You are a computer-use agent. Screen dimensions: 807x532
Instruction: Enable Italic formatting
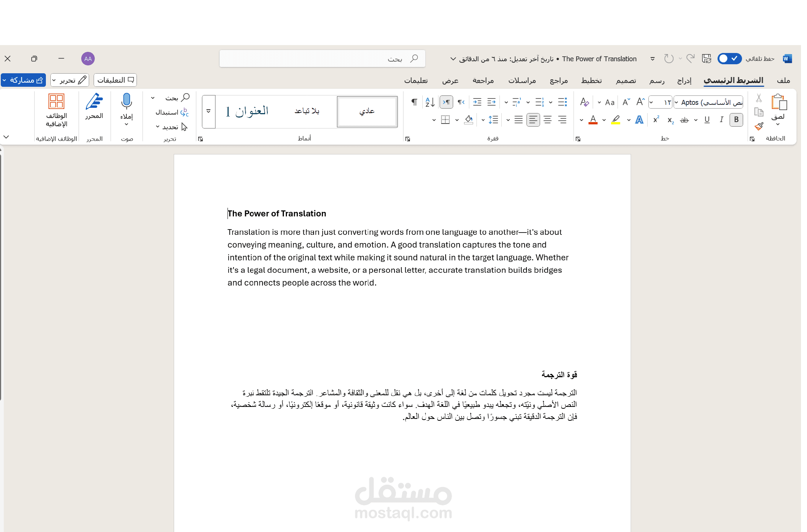(x=722, y=119)
